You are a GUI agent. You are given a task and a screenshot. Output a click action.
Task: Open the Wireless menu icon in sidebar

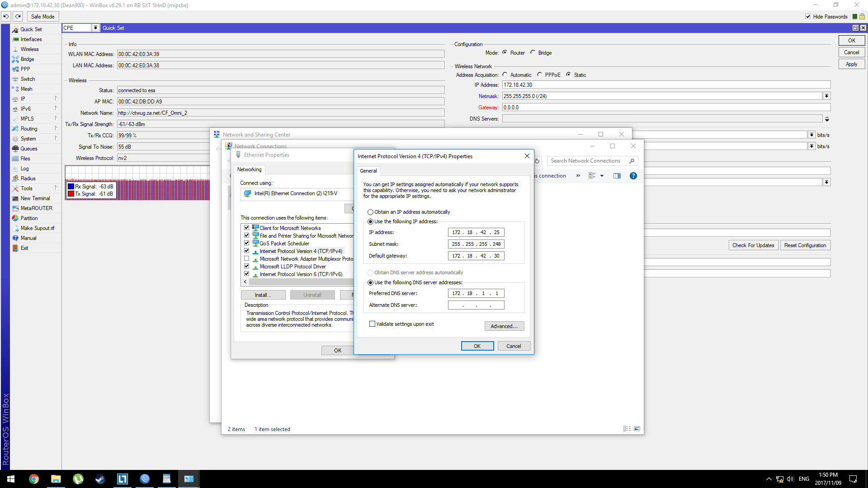15,49
